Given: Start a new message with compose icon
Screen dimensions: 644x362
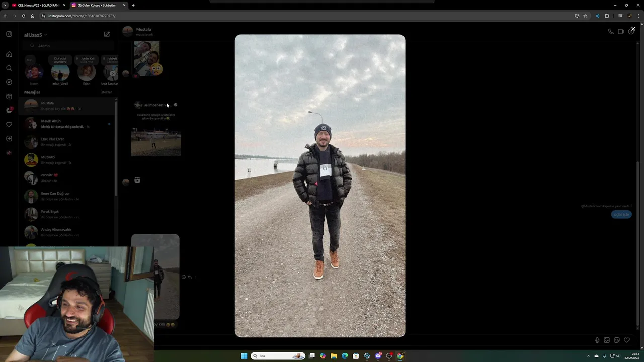Looking at the screenshot, I should [107, 34].
